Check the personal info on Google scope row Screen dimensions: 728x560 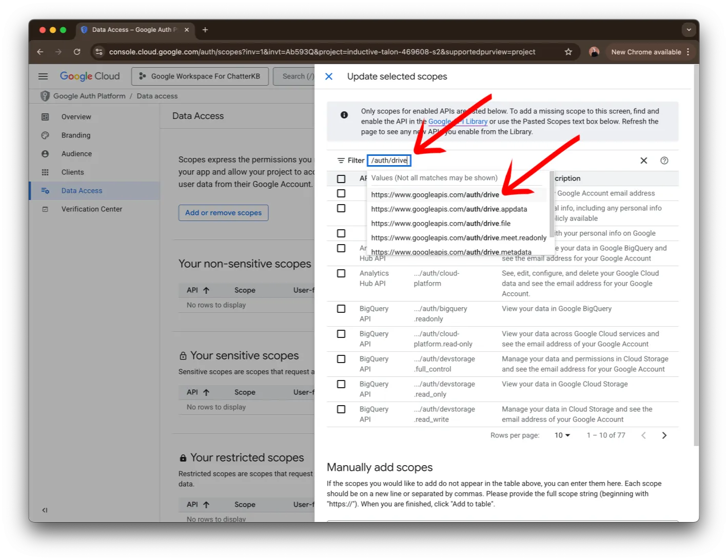click(x=341, y=233)
